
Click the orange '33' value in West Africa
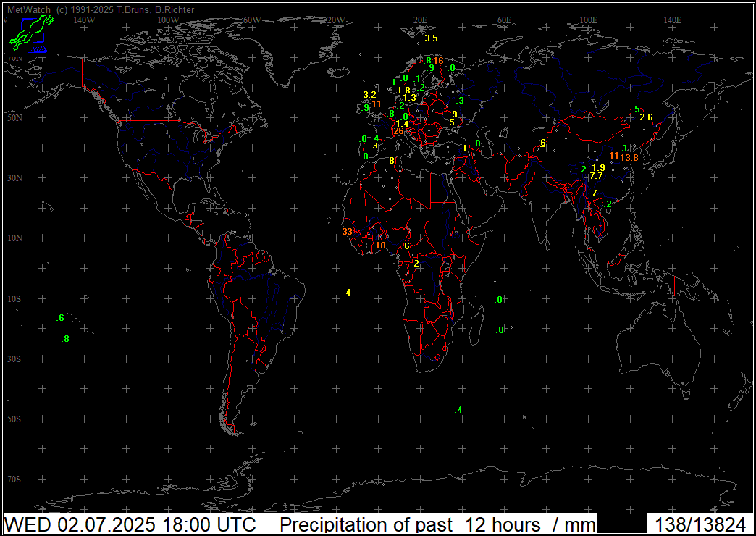click(x=347, y=232)
